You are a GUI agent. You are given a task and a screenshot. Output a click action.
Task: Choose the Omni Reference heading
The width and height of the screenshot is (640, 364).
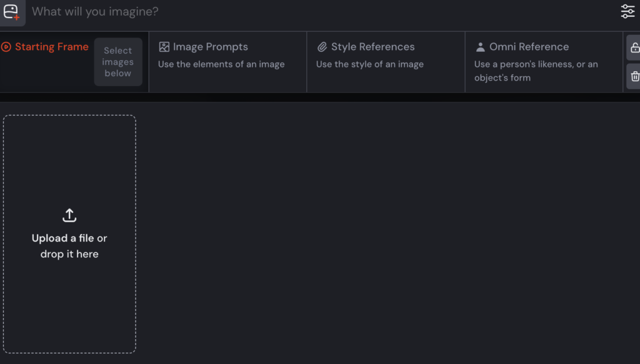click(529, 47)
